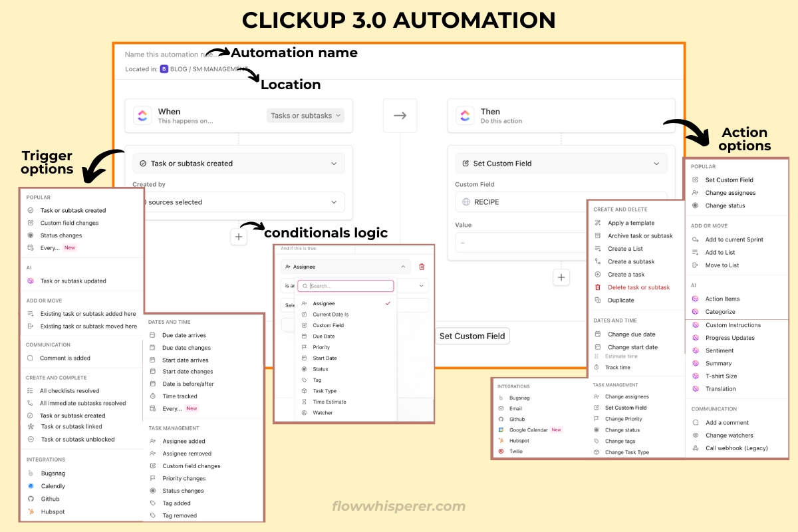Click the stopwatch icon next to Time tracked
Viewport: 798px width, 532px height.
pos(153,396)
